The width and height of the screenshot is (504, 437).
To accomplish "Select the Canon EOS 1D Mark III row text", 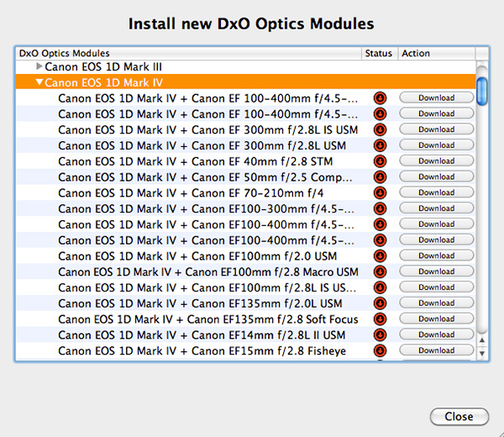I will 103,66.
